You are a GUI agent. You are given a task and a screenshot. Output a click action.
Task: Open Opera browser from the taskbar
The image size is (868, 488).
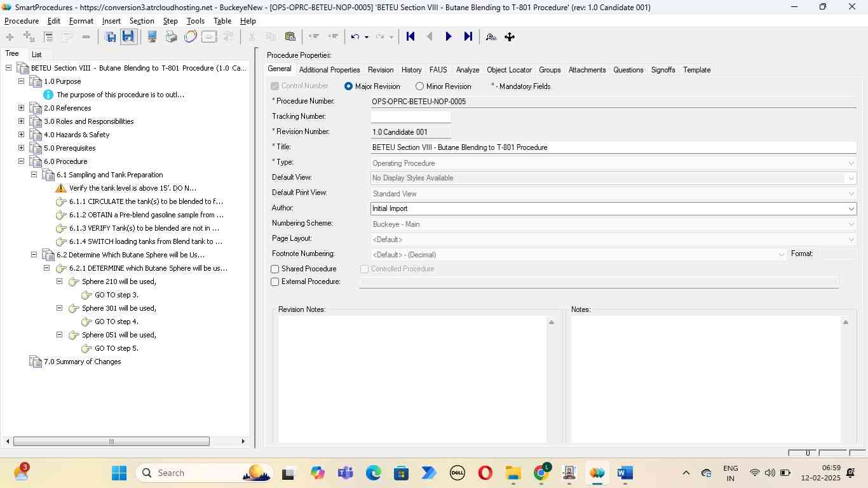tap(485, 473)
